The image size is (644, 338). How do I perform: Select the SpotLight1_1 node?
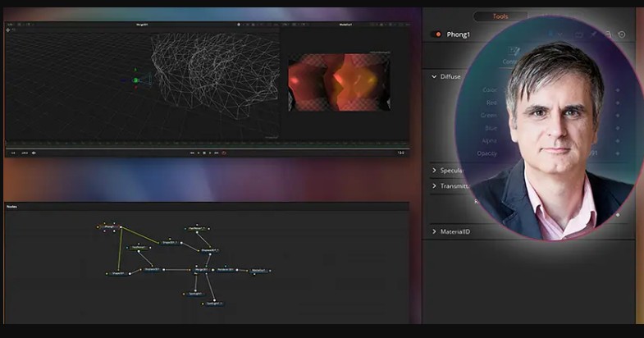coord(213,304)
